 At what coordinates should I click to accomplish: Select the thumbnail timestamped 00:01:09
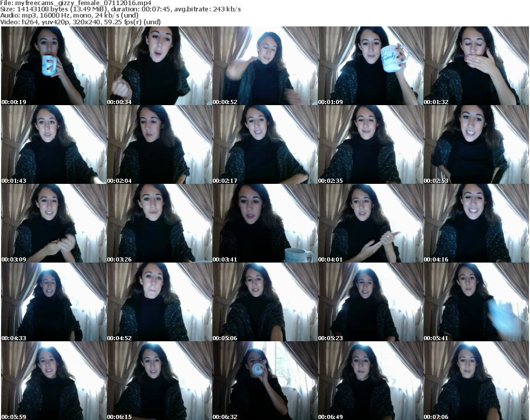click(x=371, y=66)
